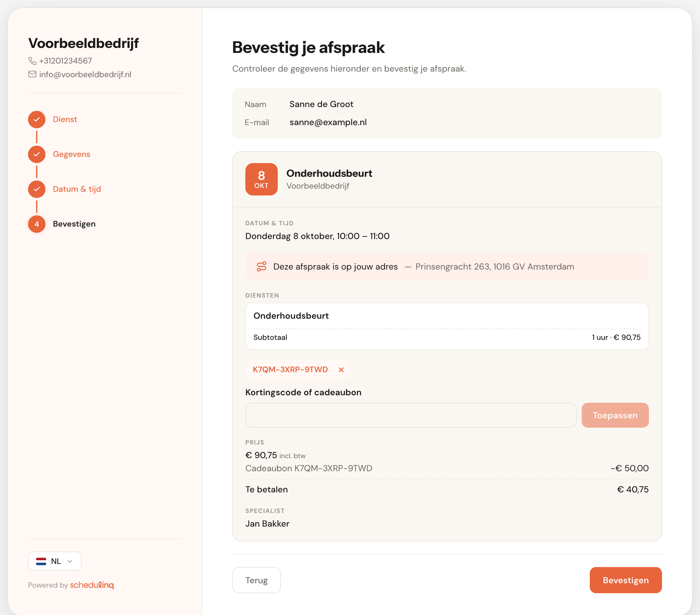Image resolution: width=700 pixels, height=615 pixels.
Task: Click the Te betalen amount € 40,75
Action: [633, 489]
